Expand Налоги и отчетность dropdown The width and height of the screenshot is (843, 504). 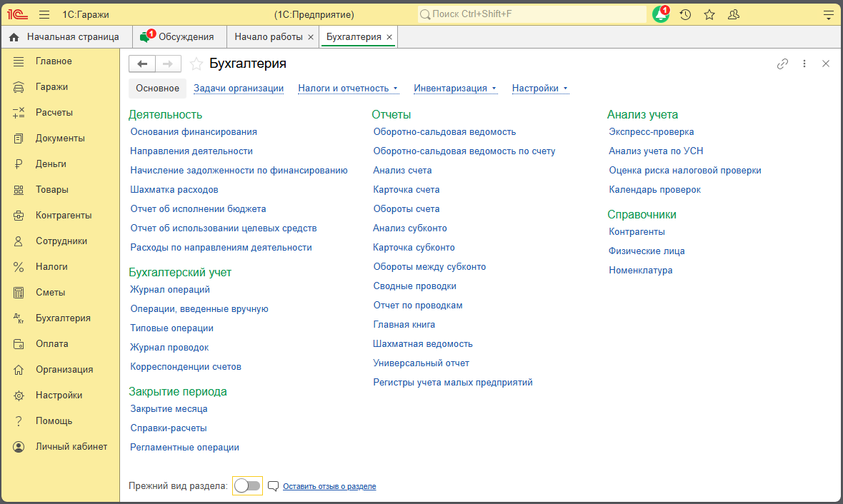coord(348,89)
